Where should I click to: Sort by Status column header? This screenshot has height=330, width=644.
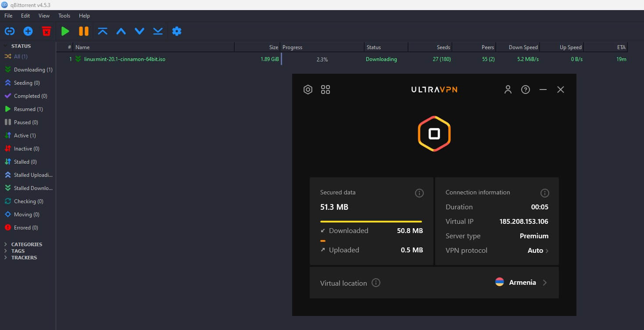[386, 47]
